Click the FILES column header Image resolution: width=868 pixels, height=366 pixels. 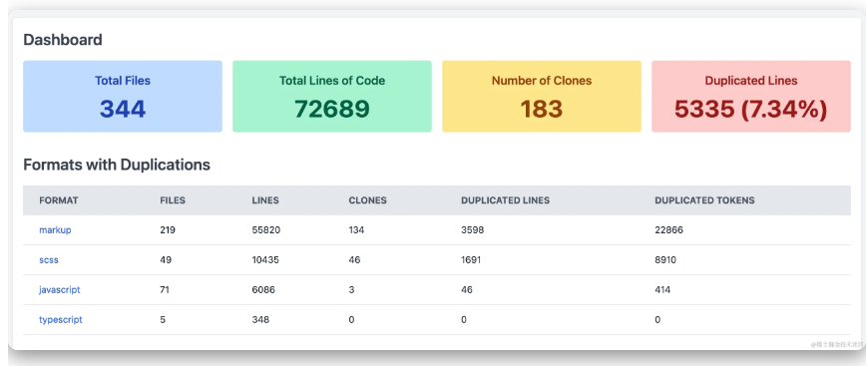tap(173, 200)
